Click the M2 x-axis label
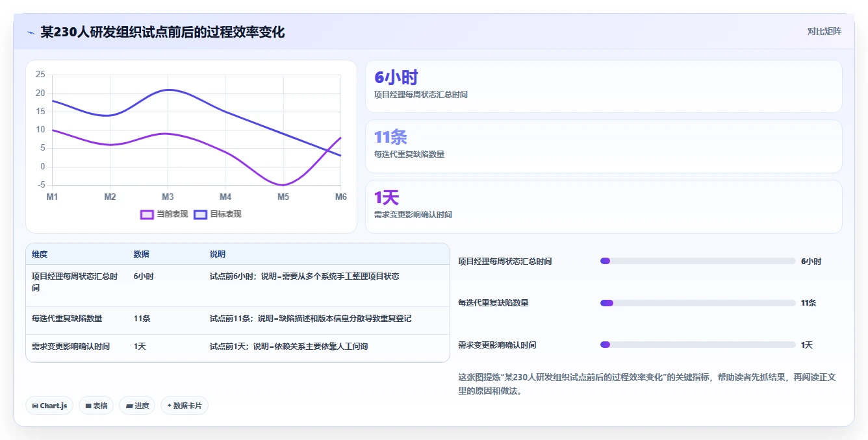The height and width of the screenshot is (440, 868). (110, 197)
